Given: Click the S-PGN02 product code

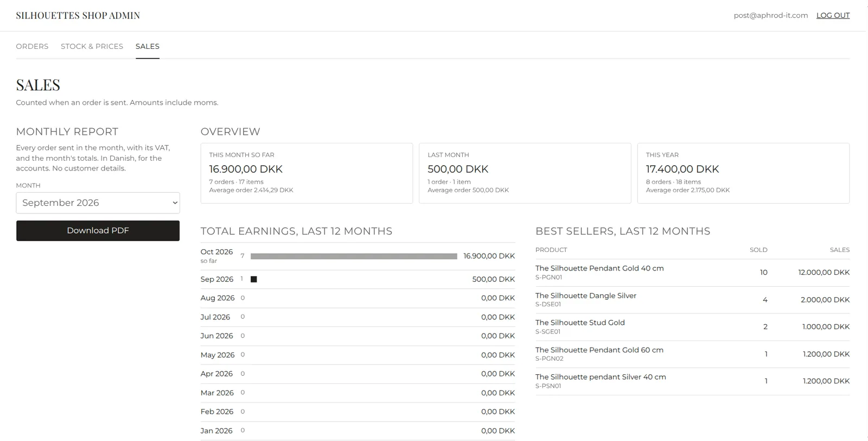Looking at the screenshot, I should coord(549,358).
